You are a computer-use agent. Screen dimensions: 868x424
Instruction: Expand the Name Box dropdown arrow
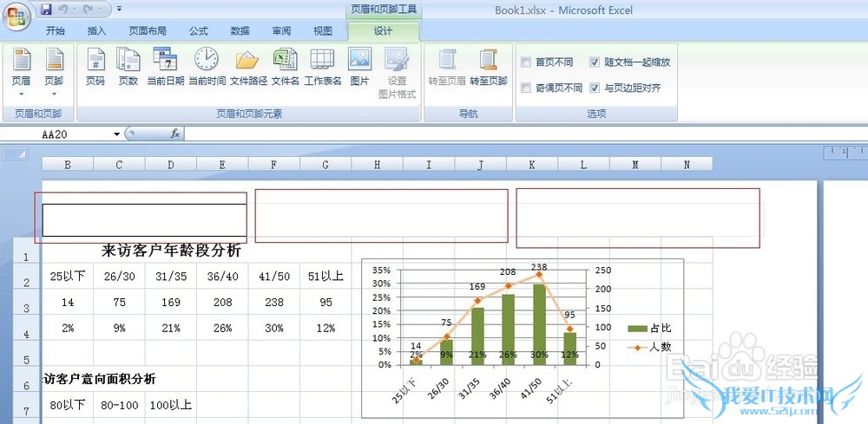point(117,134)
